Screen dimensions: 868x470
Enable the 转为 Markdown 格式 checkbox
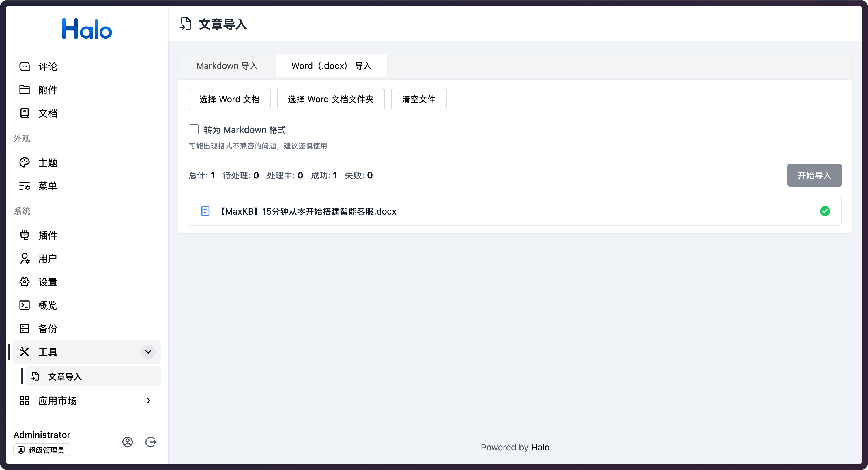194,130
